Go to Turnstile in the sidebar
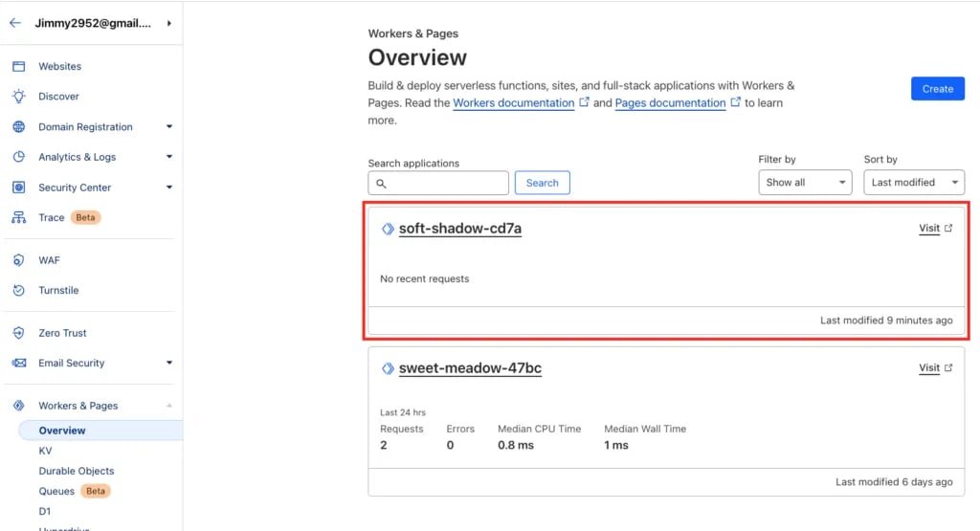The image size is (980, 531). coord(58,291)
